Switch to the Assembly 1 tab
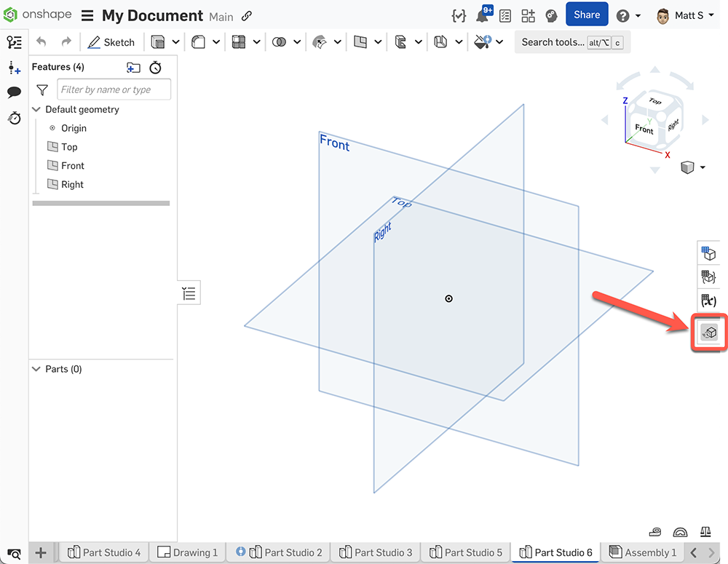Viewport: 728px width, 564px height. click(x=643, y=552)
